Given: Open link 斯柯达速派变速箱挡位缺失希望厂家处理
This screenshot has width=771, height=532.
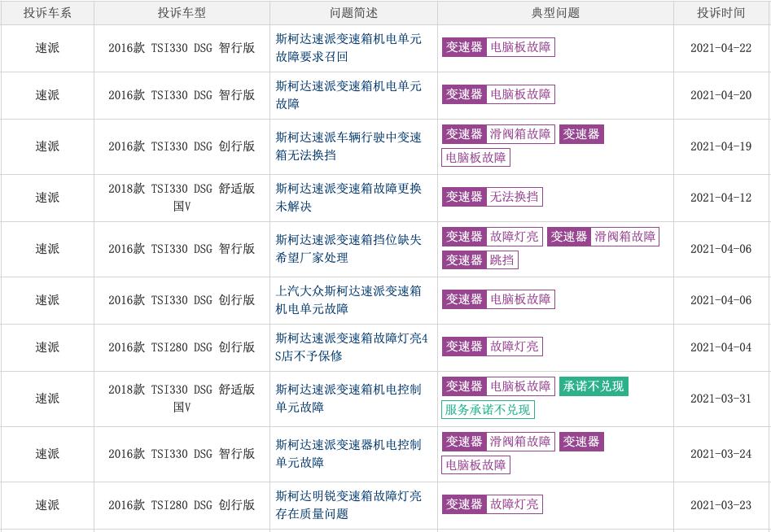Looking at the screenshot, I should point(348,248).
